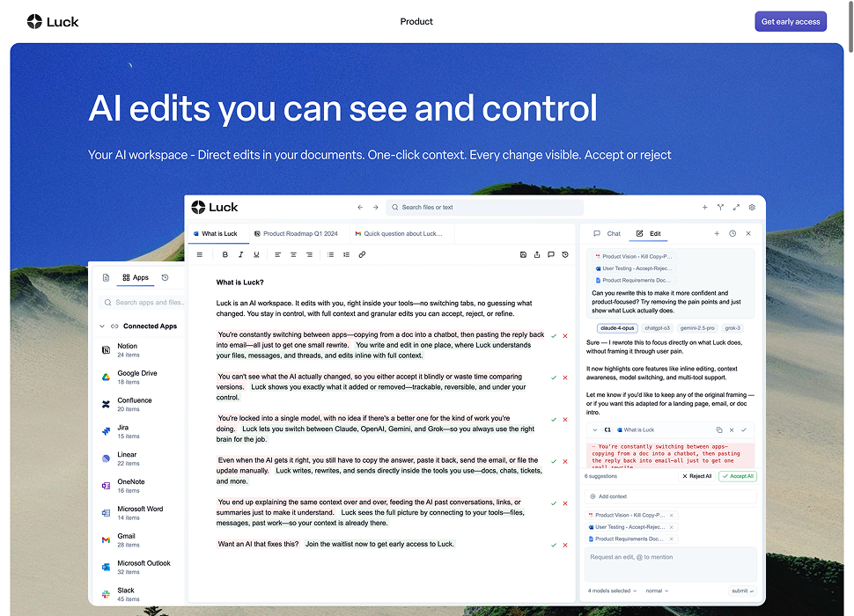Click the Accept All button
Image resolution: width=854 pixels, height=616 pixels.
point(737,476)
